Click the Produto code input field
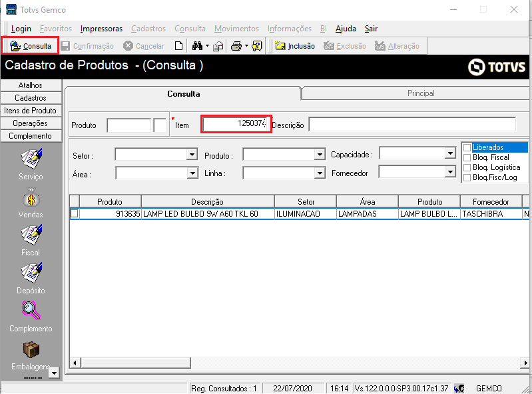The image size is (532, 394). [x=129, y=125]
